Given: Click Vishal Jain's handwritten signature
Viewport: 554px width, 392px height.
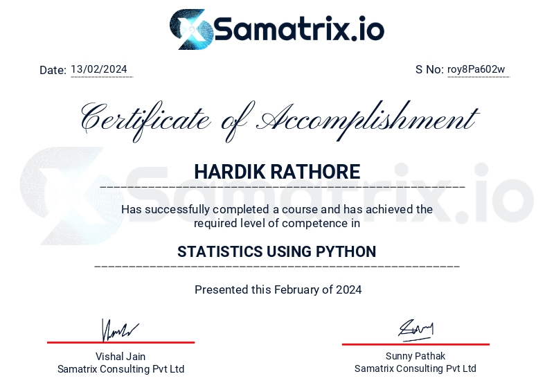Looking at the screenshot, I should coord(120,330).
